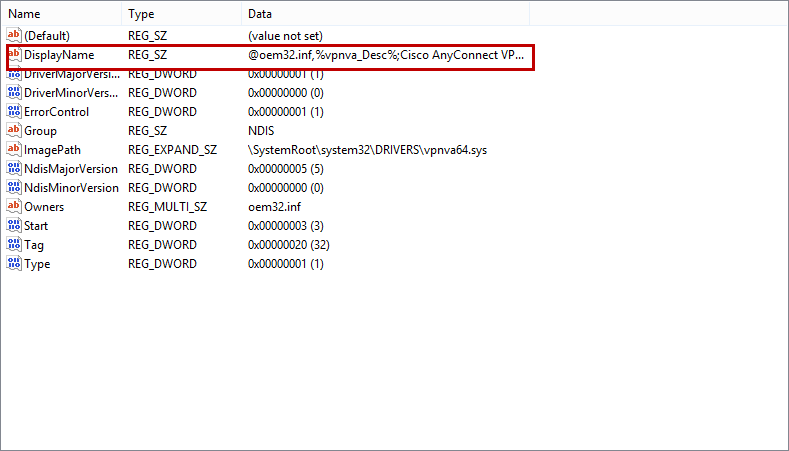Viewport: 789px width, 451px height.
Task: Click the REG_EXPAND_SZ type cell
Action: 173,150
